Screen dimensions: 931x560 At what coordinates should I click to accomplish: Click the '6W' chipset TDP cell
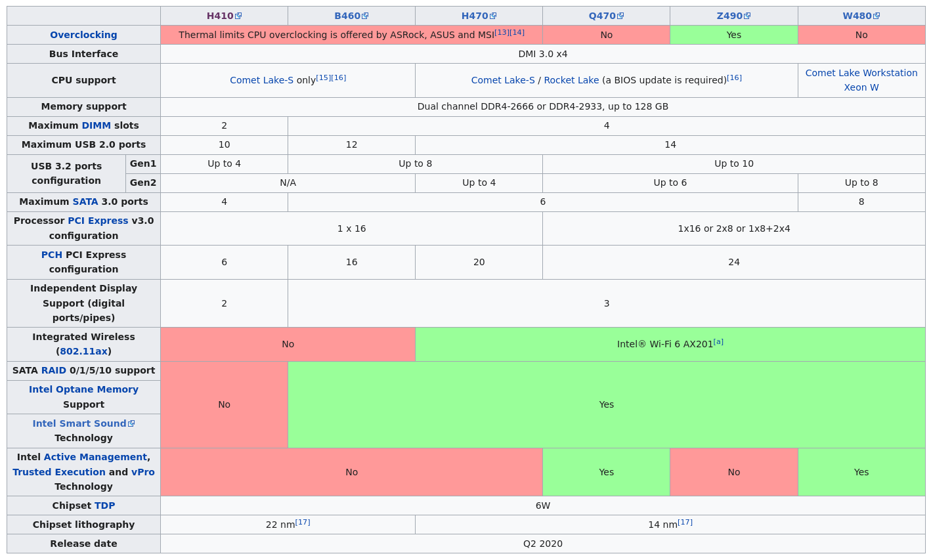(543, 506)
